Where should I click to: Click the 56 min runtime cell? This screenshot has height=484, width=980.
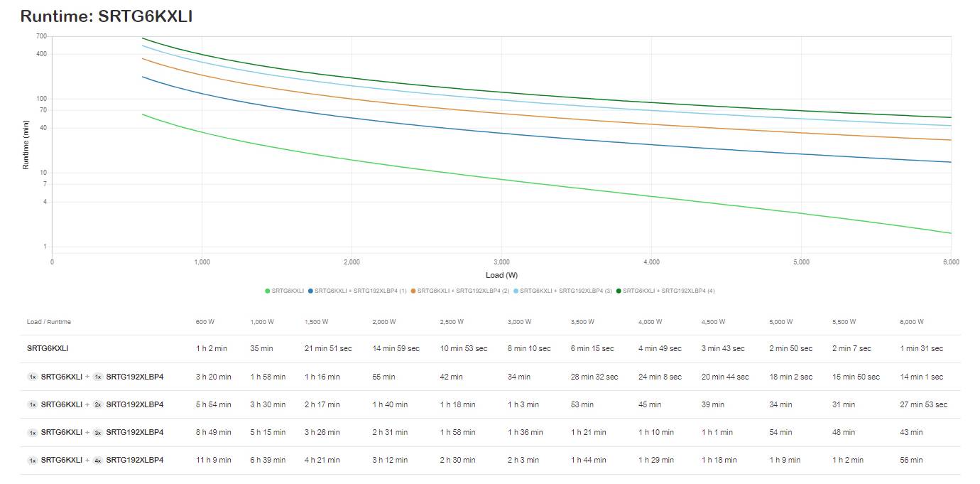911,460
